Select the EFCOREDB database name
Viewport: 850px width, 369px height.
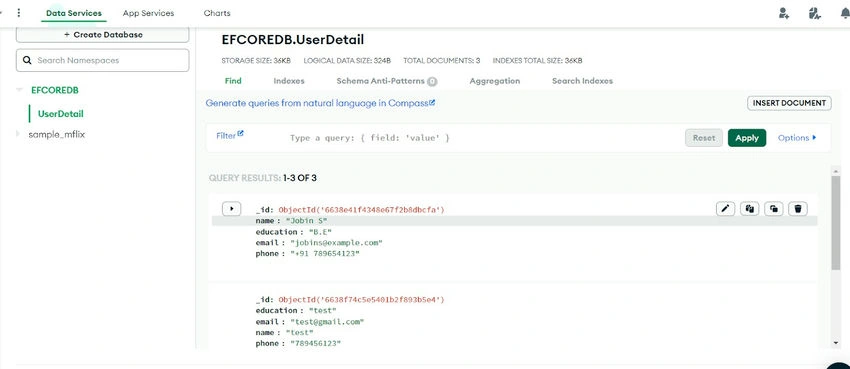[x=55, y=90]
